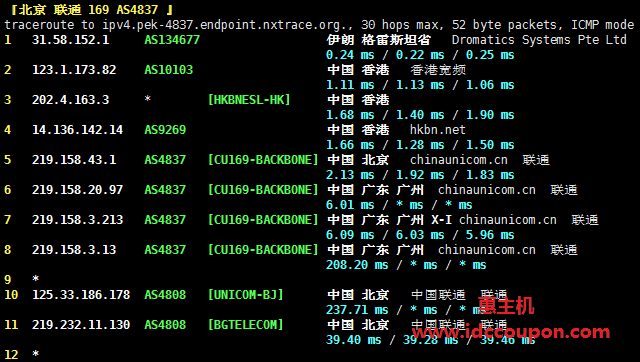Click IP address 31.58.152.1

[71, 40]
